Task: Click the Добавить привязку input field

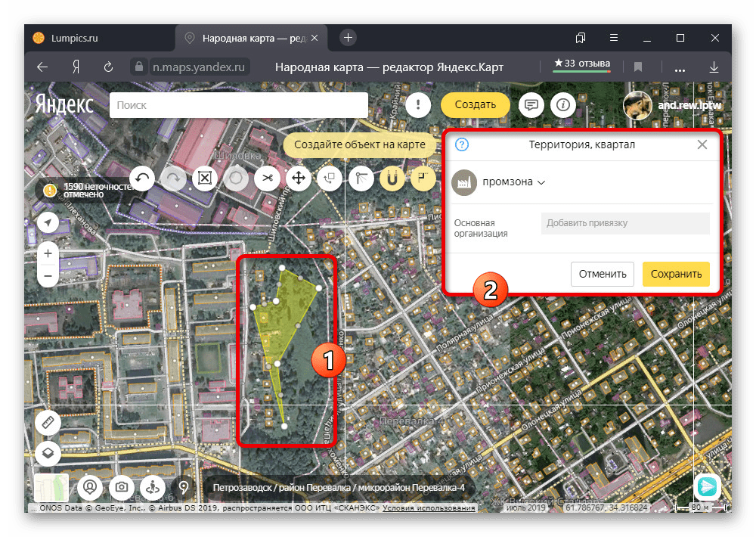Action: (x=624, y=223)
